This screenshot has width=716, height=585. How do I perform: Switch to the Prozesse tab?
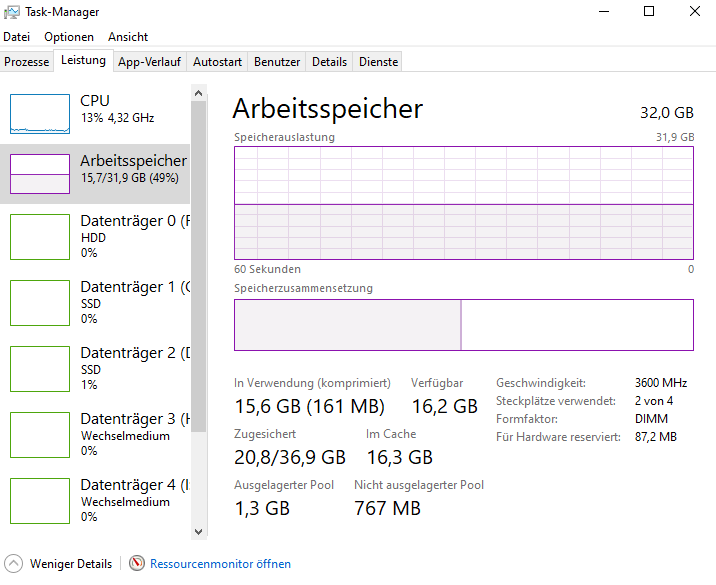[x=27, y=62]
